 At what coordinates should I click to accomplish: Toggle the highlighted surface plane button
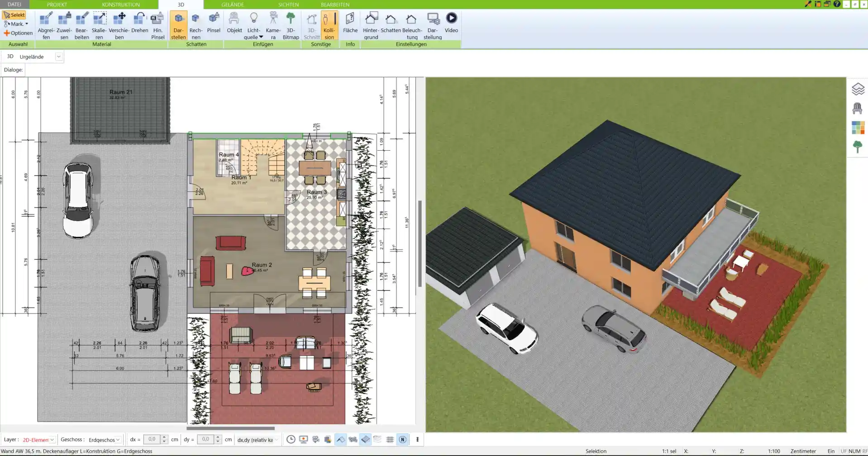click(x=365, y=439)
